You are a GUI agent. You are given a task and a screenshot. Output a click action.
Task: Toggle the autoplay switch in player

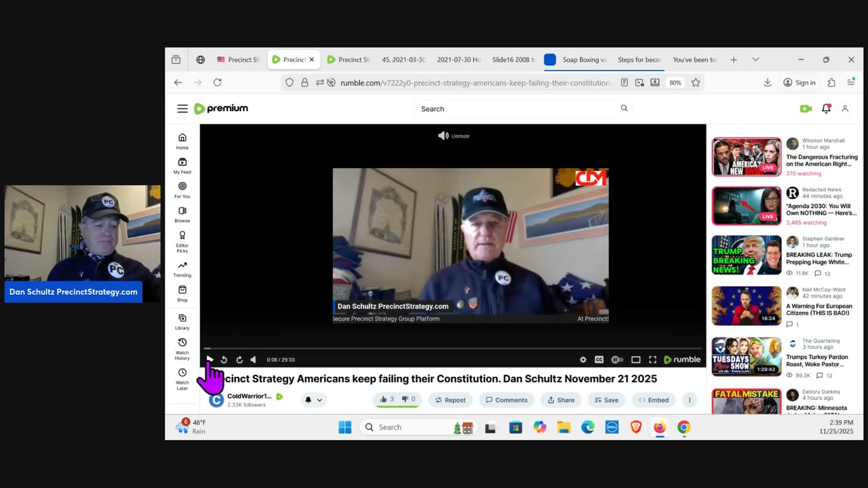617,359
